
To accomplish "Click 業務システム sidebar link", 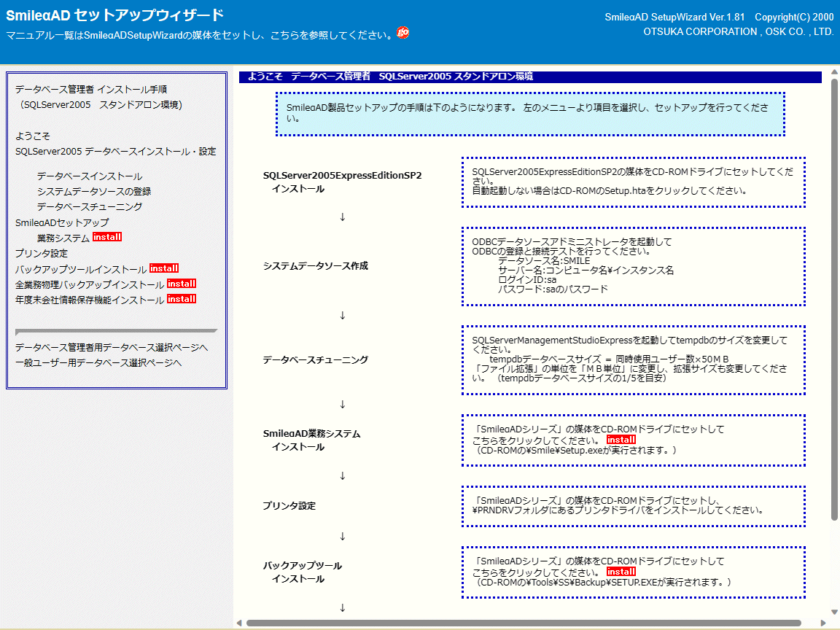I will pos(63,238).
